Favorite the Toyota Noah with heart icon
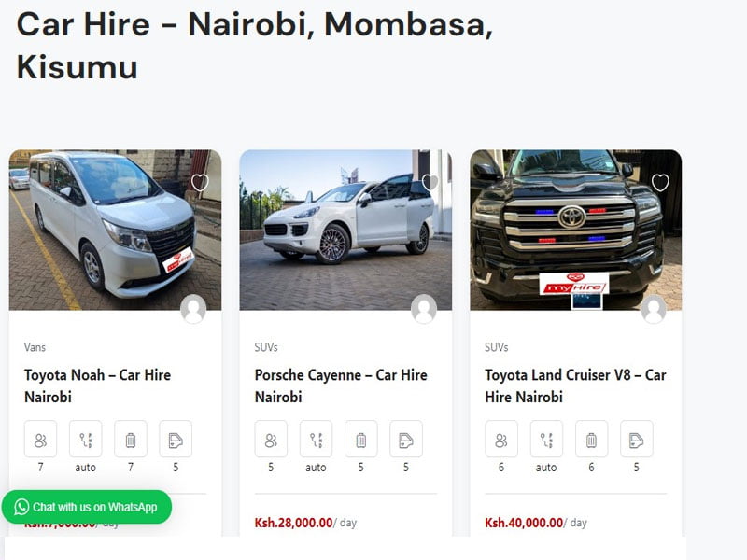Image resolution: width=747 pixels, height=560 pixels. point(200,182)
